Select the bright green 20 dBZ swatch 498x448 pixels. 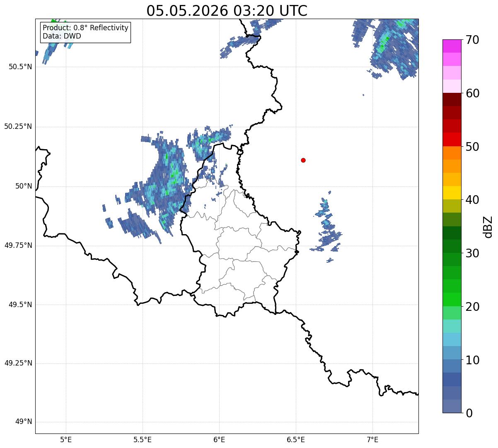[452, 300]
